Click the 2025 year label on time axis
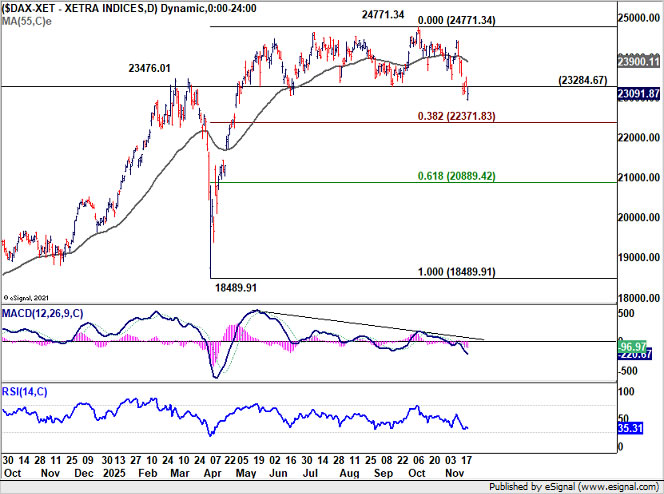Screen dimensions: 664x494 tap(114, 473)
